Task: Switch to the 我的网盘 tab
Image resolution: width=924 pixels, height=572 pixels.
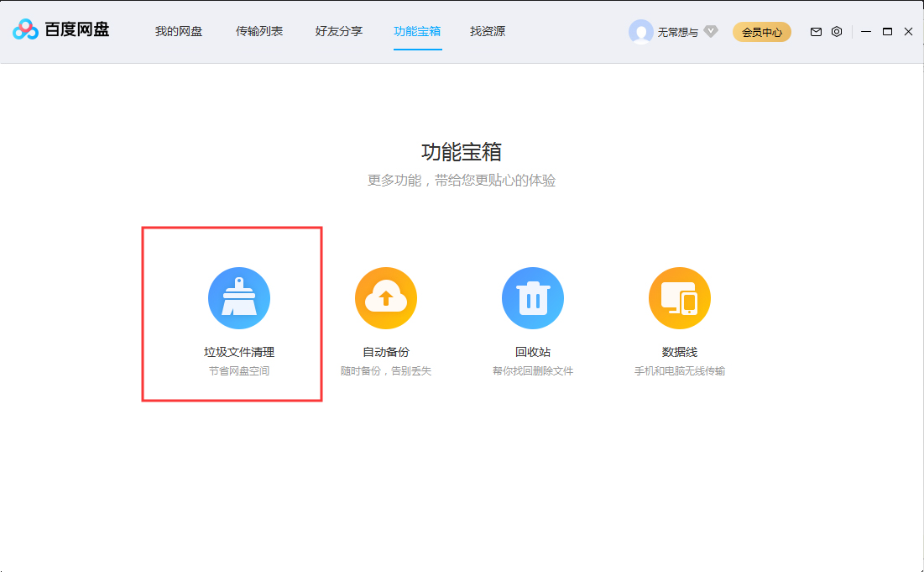Action: pyautogui.click(x=179, y=31)
